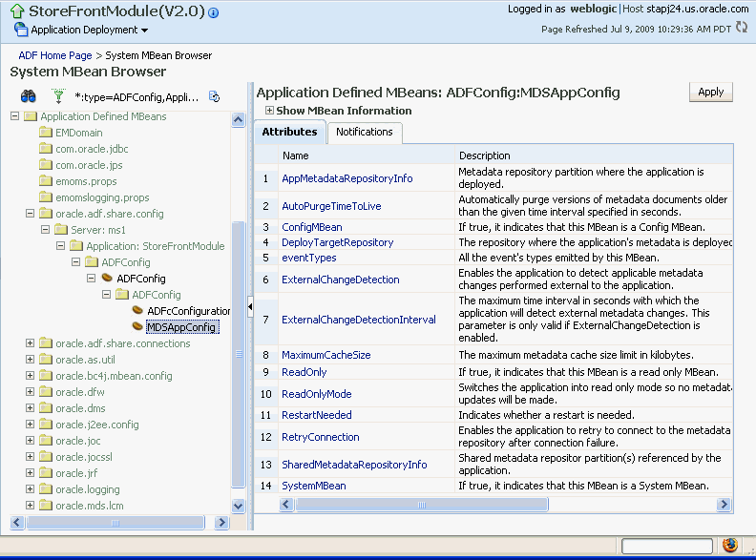This screenshot has height=560, width=756.
Task: Open ExternalChangeDetectionInterval attribute
Action: tap(359, 320)
